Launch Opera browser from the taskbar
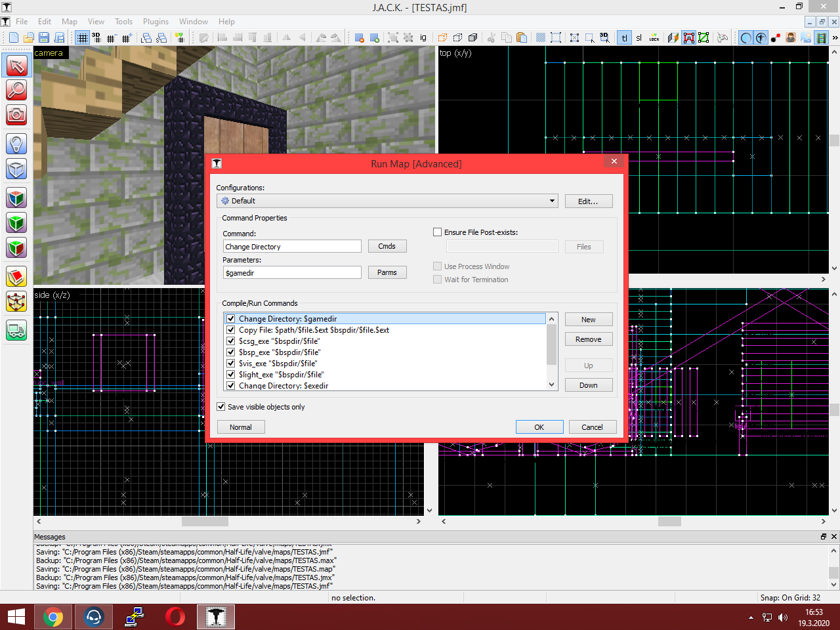Screen dimensions: 840x630 coord(175,617)
